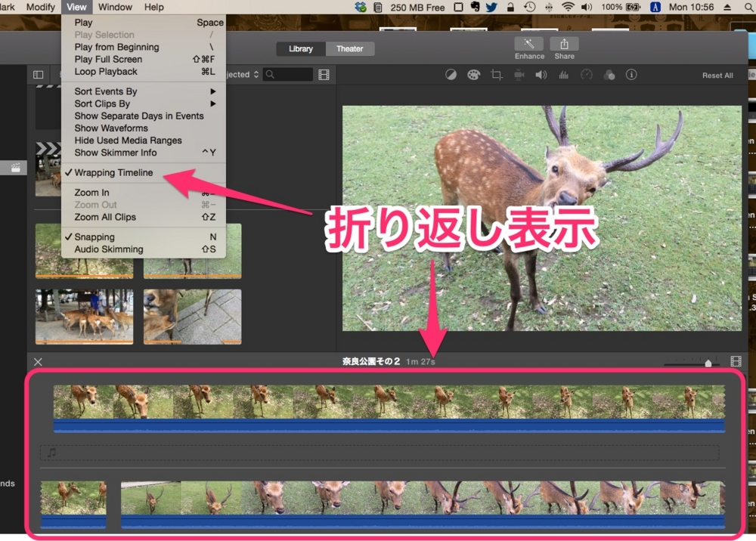
Task: Open the volume adjustment controls
Action: coord(540,75)
